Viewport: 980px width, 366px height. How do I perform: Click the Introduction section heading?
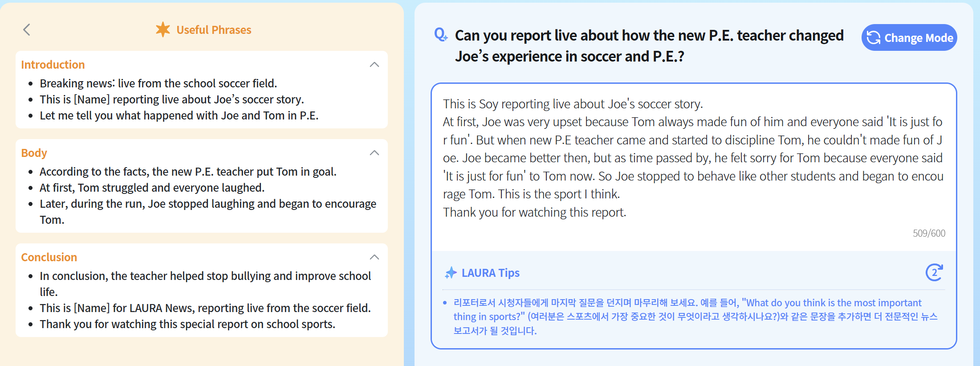click(x=53, y=65)
